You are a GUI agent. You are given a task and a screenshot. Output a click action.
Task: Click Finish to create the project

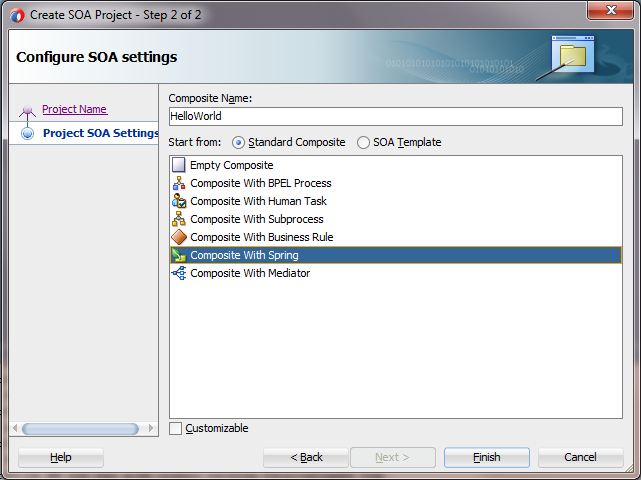486,457
